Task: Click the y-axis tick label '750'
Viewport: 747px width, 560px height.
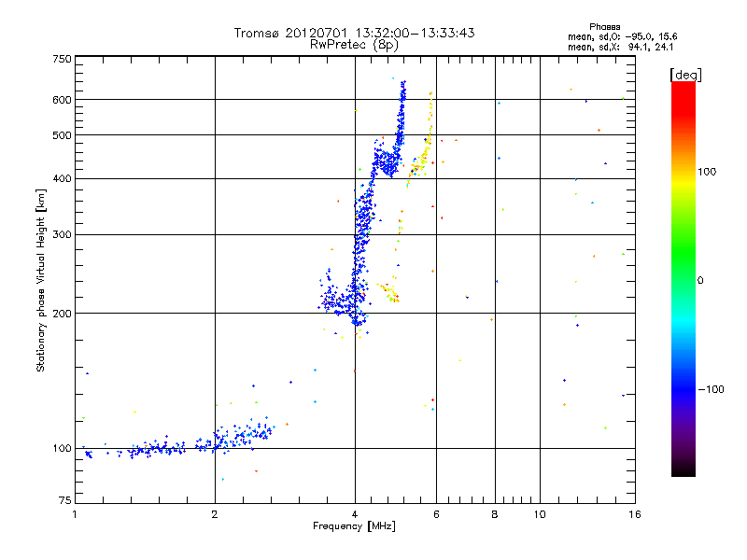Action: 63,59
